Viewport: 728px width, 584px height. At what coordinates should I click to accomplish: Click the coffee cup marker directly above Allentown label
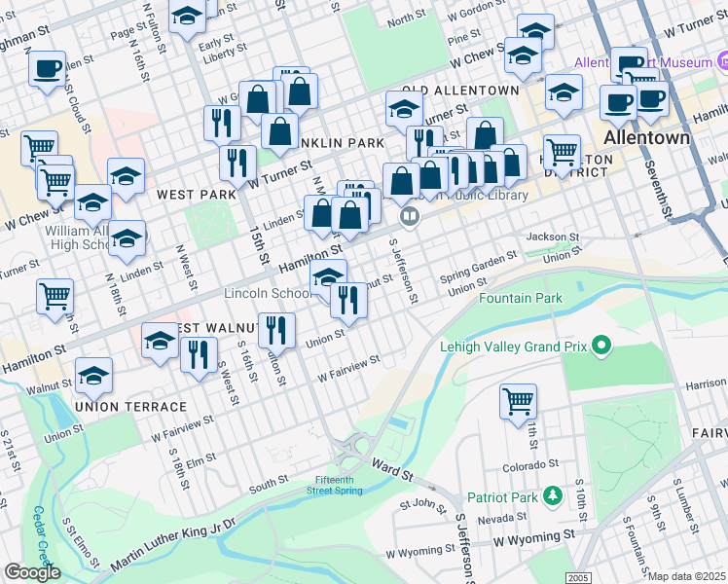pyautogui.click(x=618, y=103)
